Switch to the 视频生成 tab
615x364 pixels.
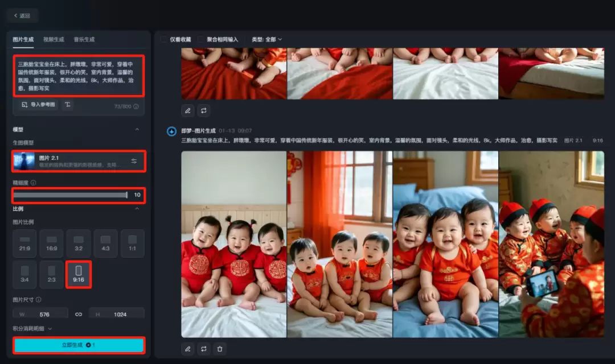click(x=54, y=39)
